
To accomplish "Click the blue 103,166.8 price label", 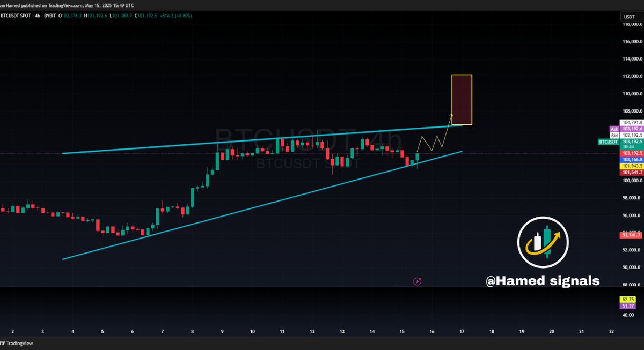I will click(x=631, y=160).
